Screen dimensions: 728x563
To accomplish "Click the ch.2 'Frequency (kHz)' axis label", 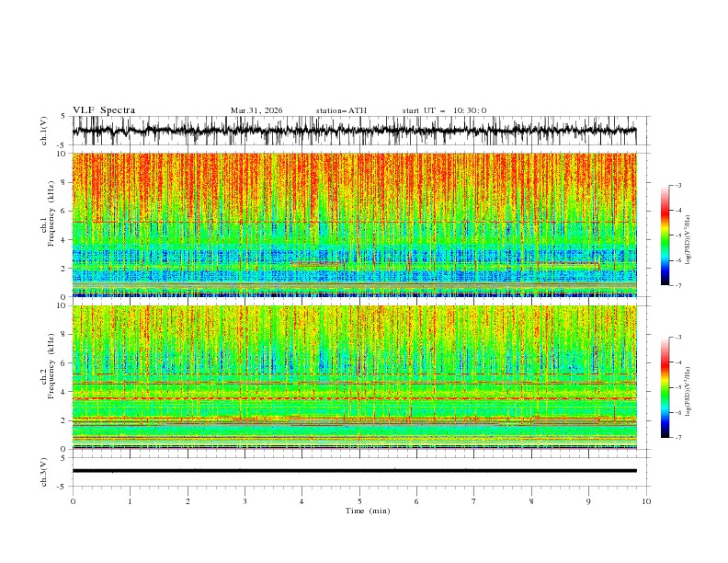I will [x=51, y=366].
